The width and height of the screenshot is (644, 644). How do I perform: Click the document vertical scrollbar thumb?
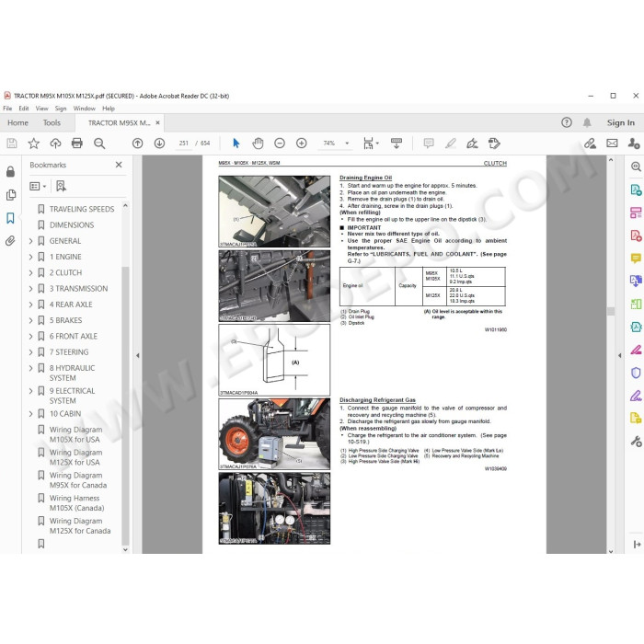[611, 311]
